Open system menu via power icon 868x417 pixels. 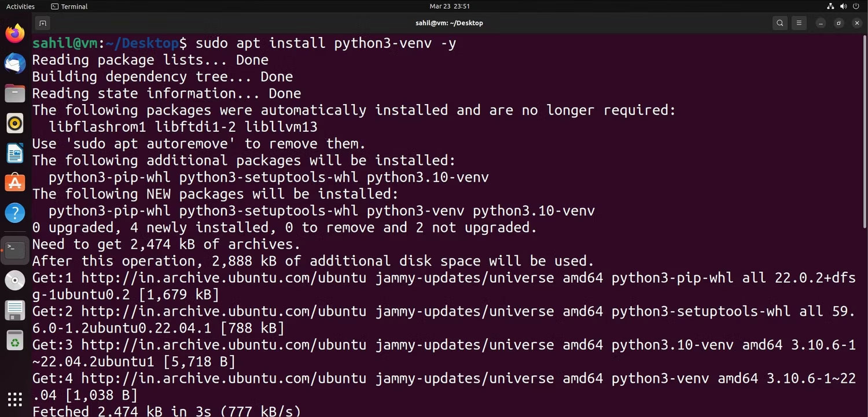[856, 6]
